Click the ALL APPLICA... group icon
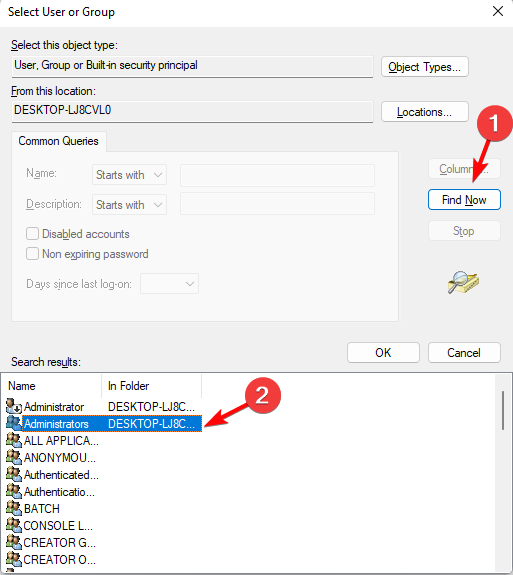 [x=14, y=440]
